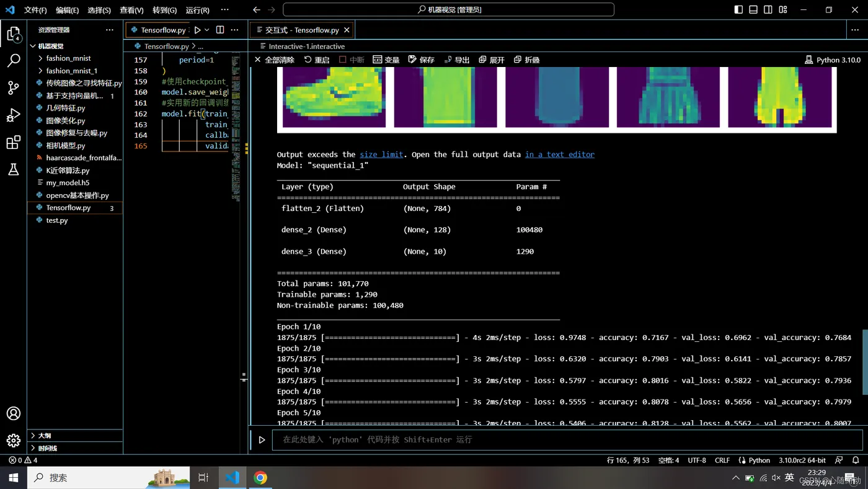Switch to the Tensorflow.py editor tab
Image resolution: width=868 pixels, height=489 pixels.
[x=159, y=30]
